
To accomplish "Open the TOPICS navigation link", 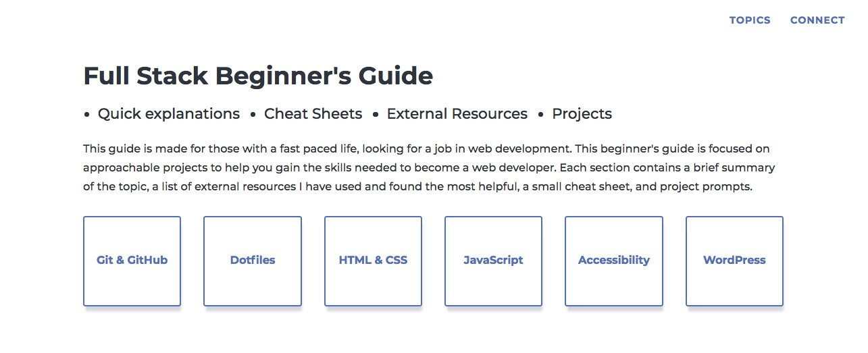I will click(750, 20).
